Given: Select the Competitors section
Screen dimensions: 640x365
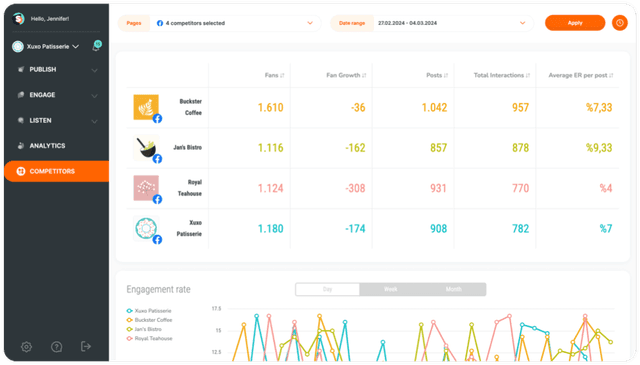Looking at the screenshot, I should 56,171.
